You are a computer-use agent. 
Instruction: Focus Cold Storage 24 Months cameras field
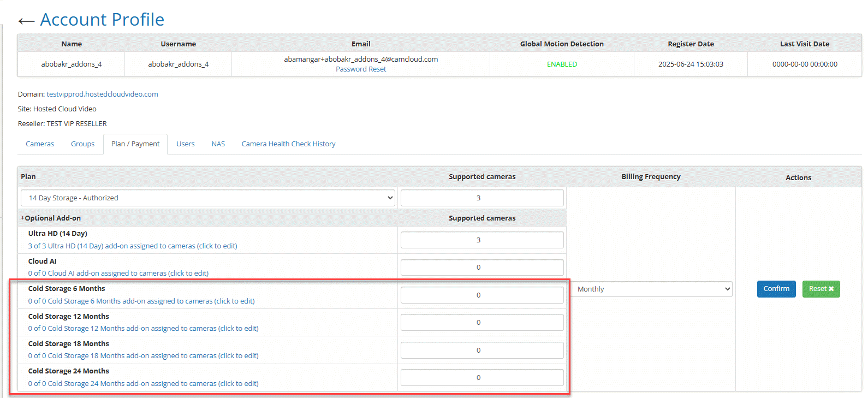point(482,378)
